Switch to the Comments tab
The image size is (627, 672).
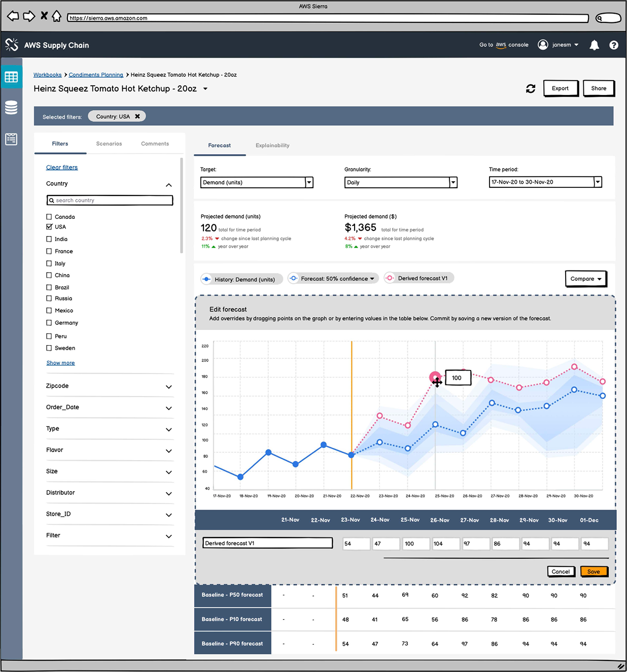155,144
